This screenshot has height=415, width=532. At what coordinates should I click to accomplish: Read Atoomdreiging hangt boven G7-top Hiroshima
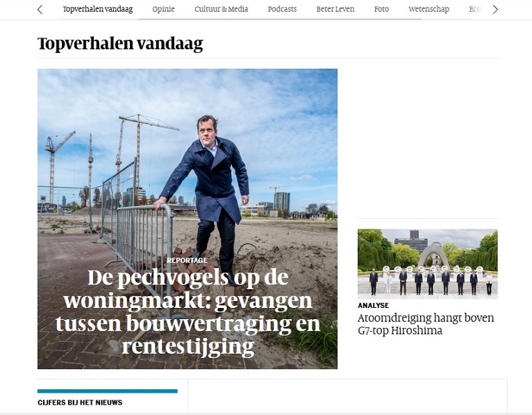pos(426,324)
